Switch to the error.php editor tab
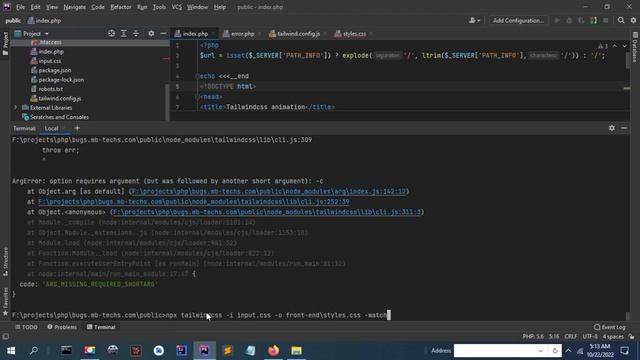This screenshot has width=640, height=360. coord(242,34)
